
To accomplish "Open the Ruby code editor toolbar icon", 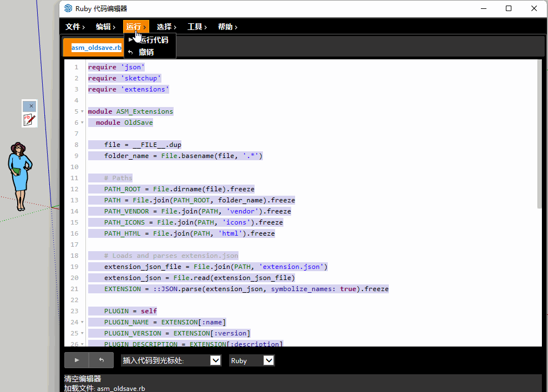I will click(x=29, y=119).
